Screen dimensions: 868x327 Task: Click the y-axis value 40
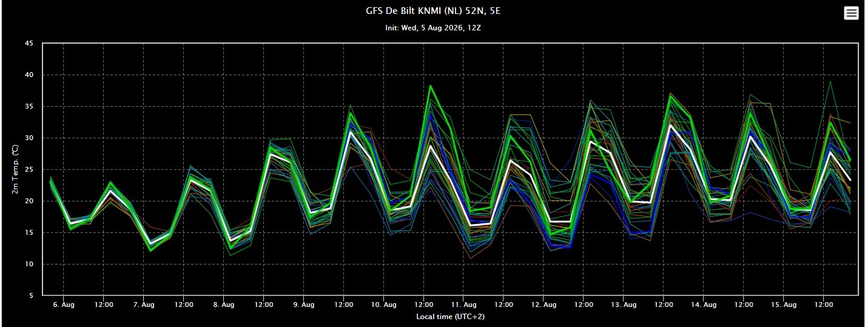[x=29, y=75]
